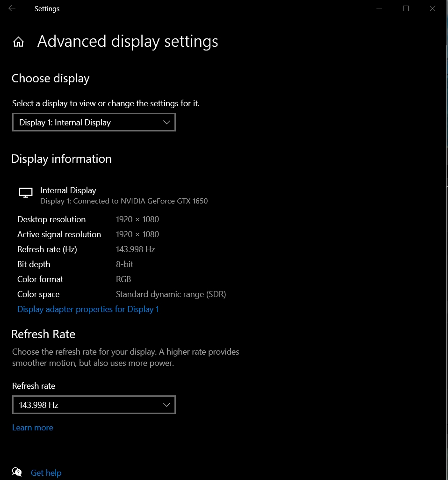Select the Refresh rate (Hz) value
The image size is (448, 480).
click(x=135, y=249)
